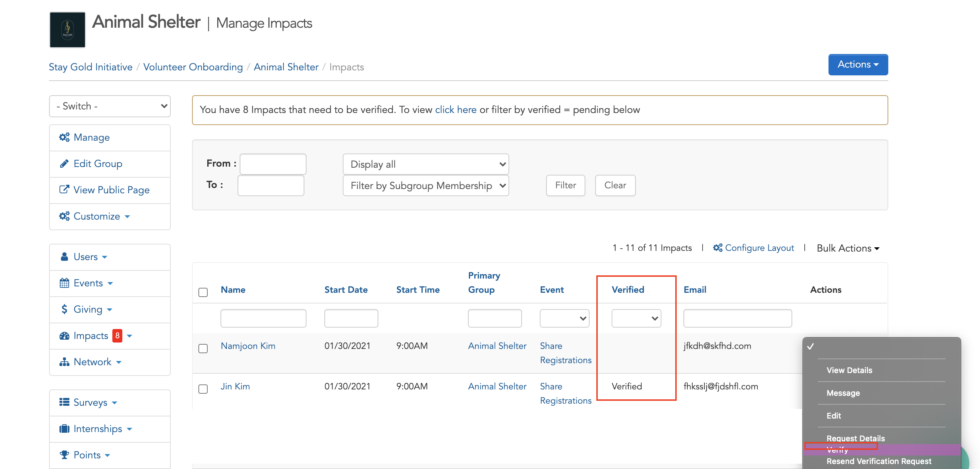This screenshot has height=469, width=980.
Task: Click the View Public Page external-link icon
Action: coord(64,189)
